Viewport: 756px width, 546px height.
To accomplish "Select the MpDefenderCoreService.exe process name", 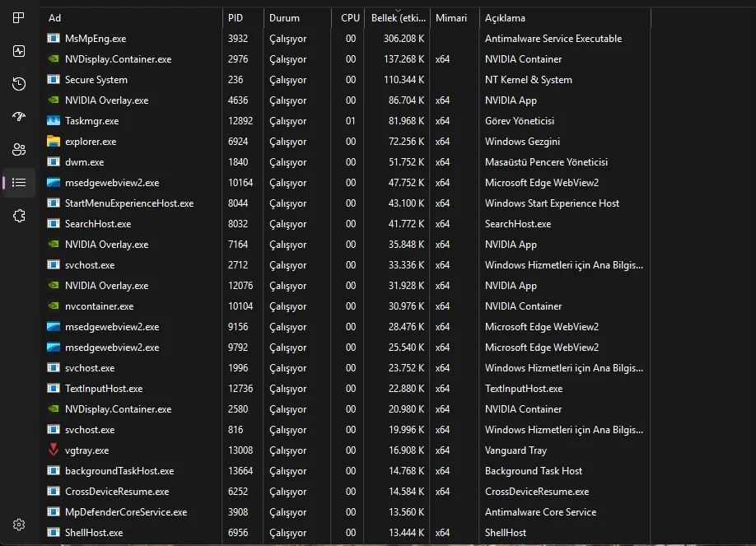I will (126, 511).
